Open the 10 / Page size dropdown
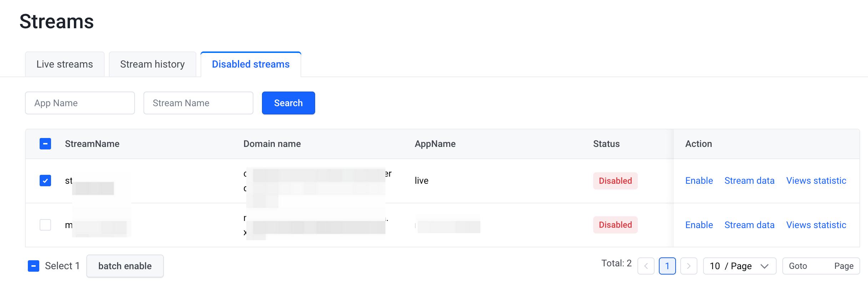 coord(739,266)
